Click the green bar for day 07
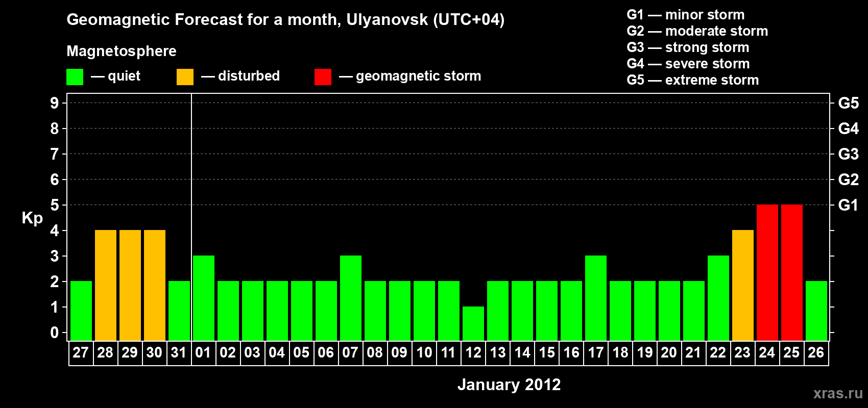This screenshot has width=868, height=408. click(351, 298)
